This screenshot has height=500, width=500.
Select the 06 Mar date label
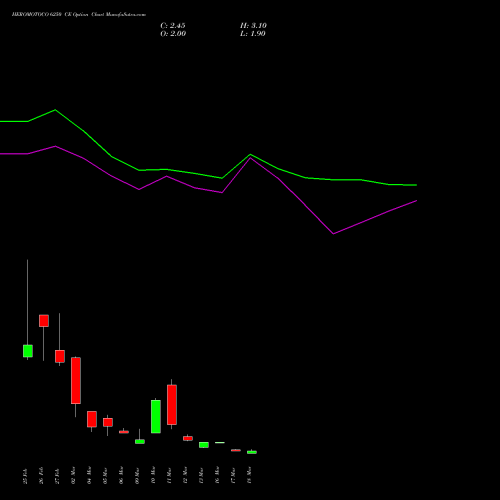click(122, 475)
